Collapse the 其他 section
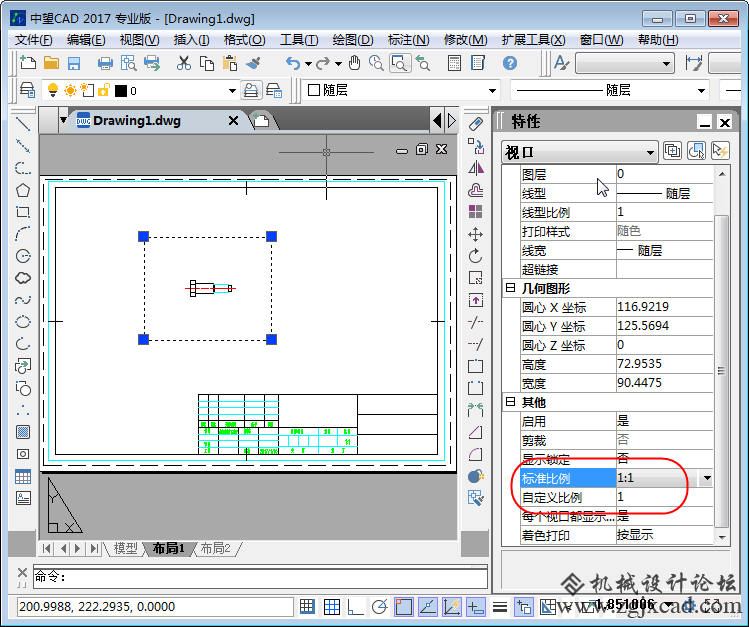The width and height of the screenshot is (749, 627). tap(511, 402)
